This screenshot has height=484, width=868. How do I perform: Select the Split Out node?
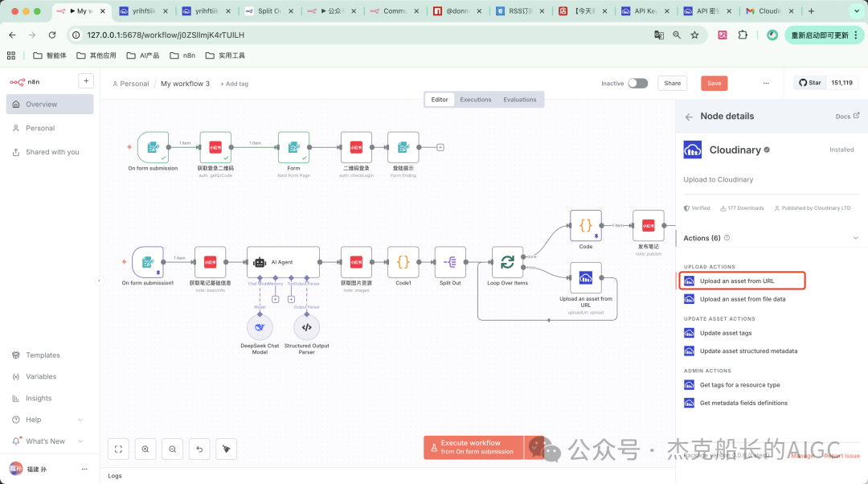[450, 262]
